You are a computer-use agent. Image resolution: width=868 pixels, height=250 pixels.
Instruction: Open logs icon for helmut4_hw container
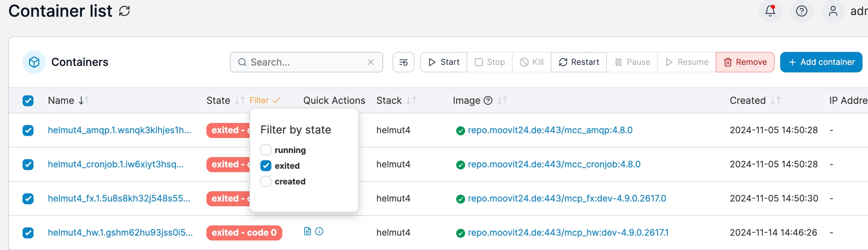coord(307,232)
